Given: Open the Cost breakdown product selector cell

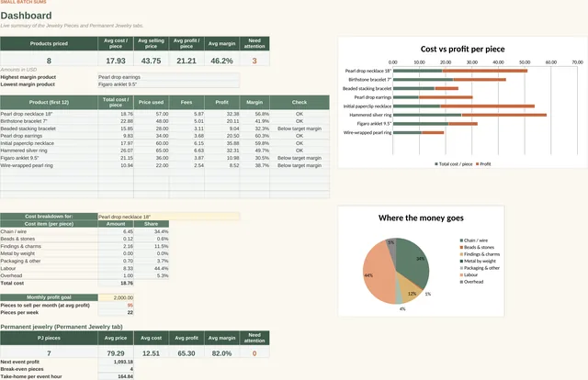Looking at the screenshot, I should pos(168,217).
